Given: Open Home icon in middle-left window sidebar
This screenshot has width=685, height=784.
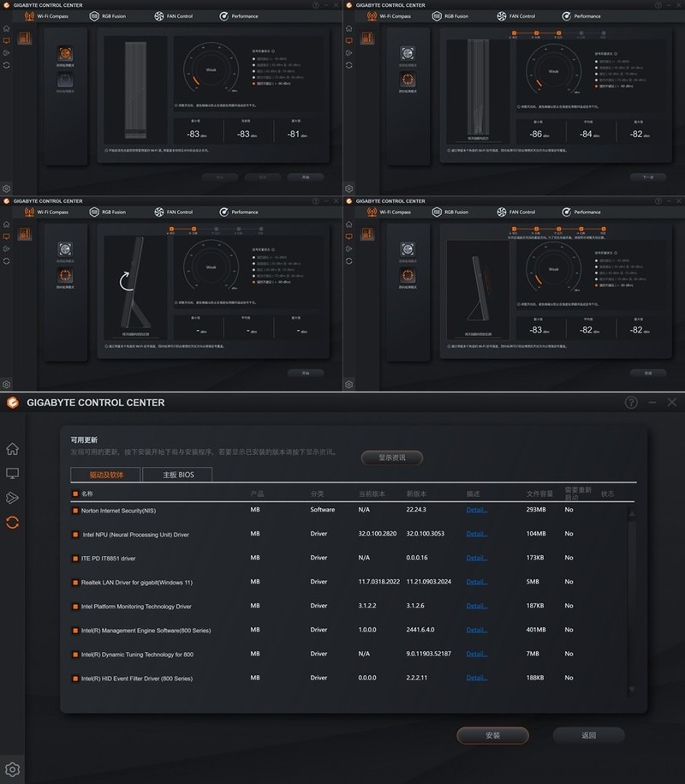Looking at the screenshot, I should [x=7, y=224].
